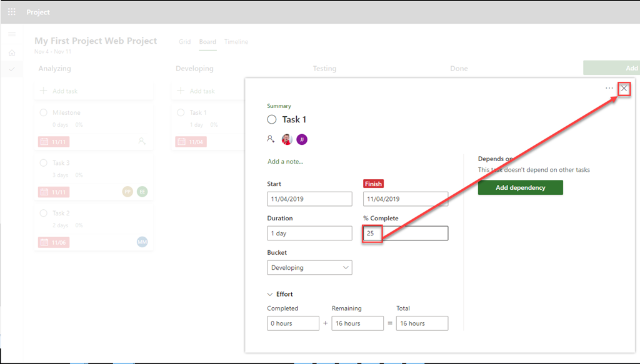This screenshot has width=640, height=364.
Task: Click the assign person icon in Task 1
Action: [x=271, y=139]
